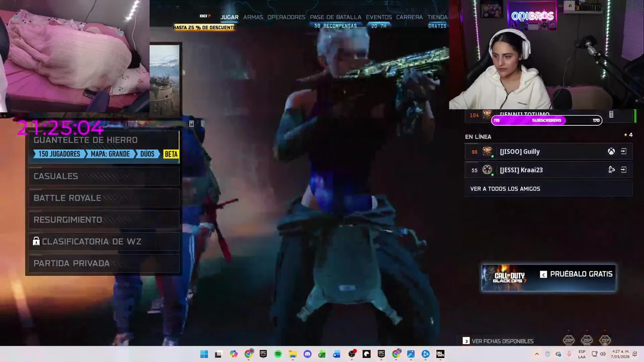Open Photos app on taskbar
644x362 pixels.
coord(411,354)
